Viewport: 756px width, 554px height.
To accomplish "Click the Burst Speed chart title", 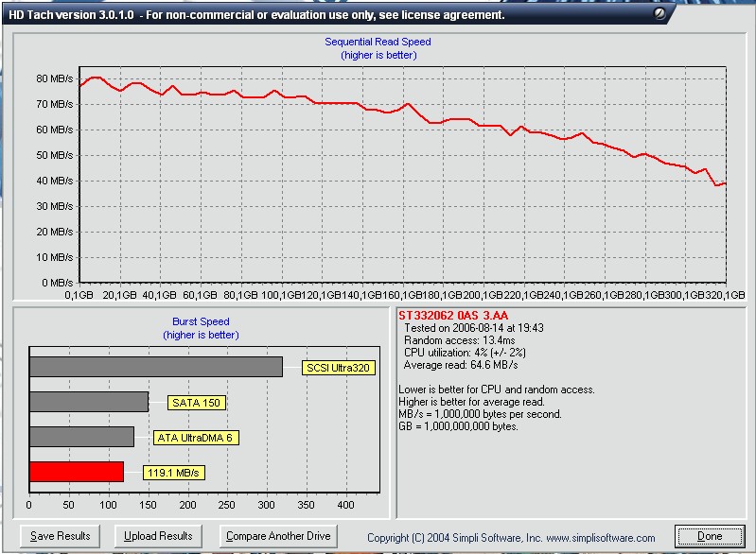I will [x=201, y=321].
